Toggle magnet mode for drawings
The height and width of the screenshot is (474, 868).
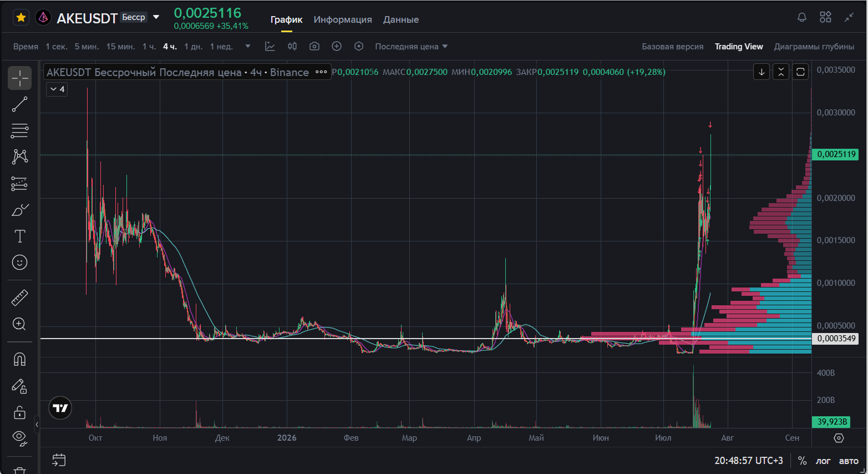[x=19, y=360]
